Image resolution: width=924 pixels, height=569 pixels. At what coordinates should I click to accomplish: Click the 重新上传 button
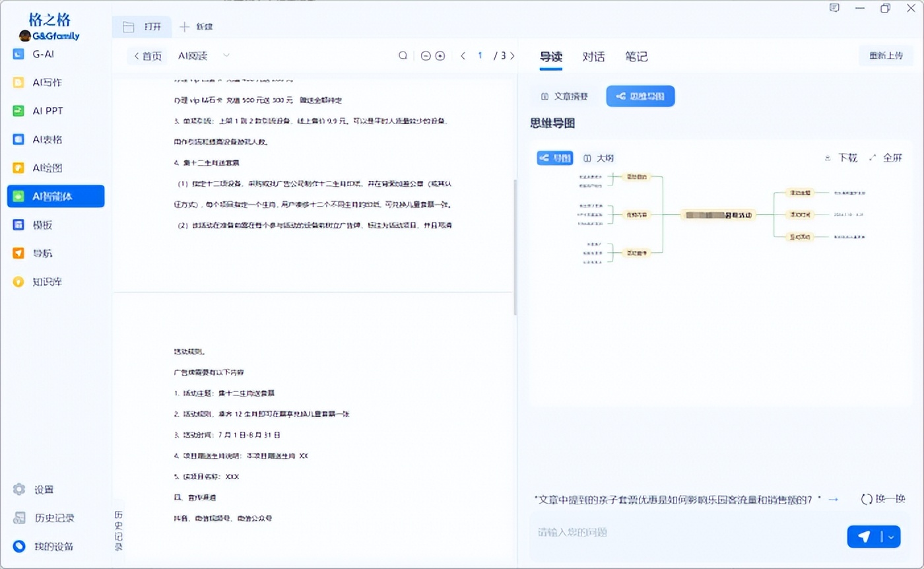886,56
